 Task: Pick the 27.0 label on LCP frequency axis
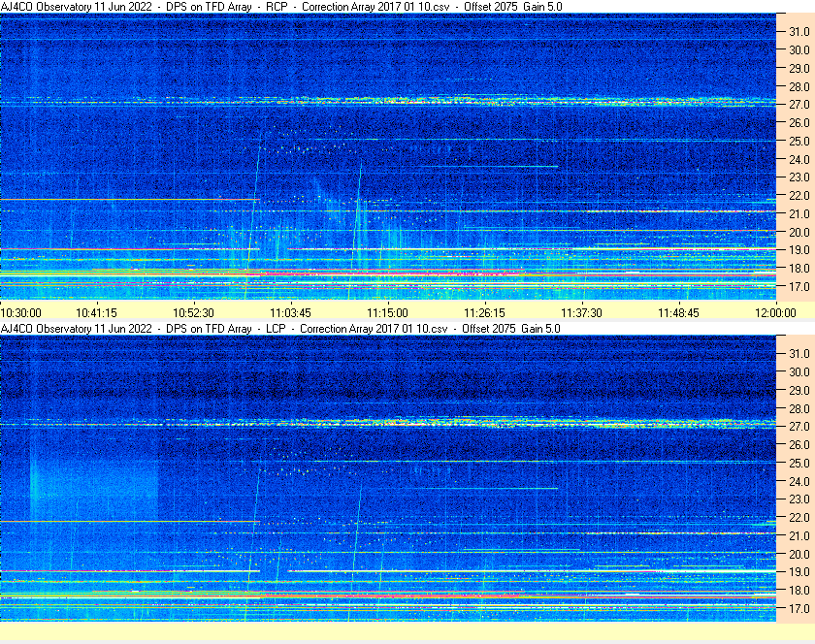(x=799, y=426)
